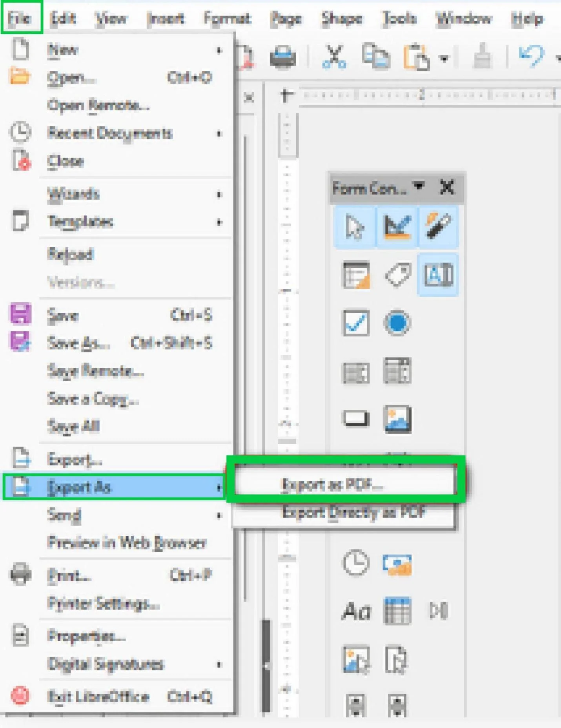
Task: Click the Form Design icon
Action: [356, 274]
